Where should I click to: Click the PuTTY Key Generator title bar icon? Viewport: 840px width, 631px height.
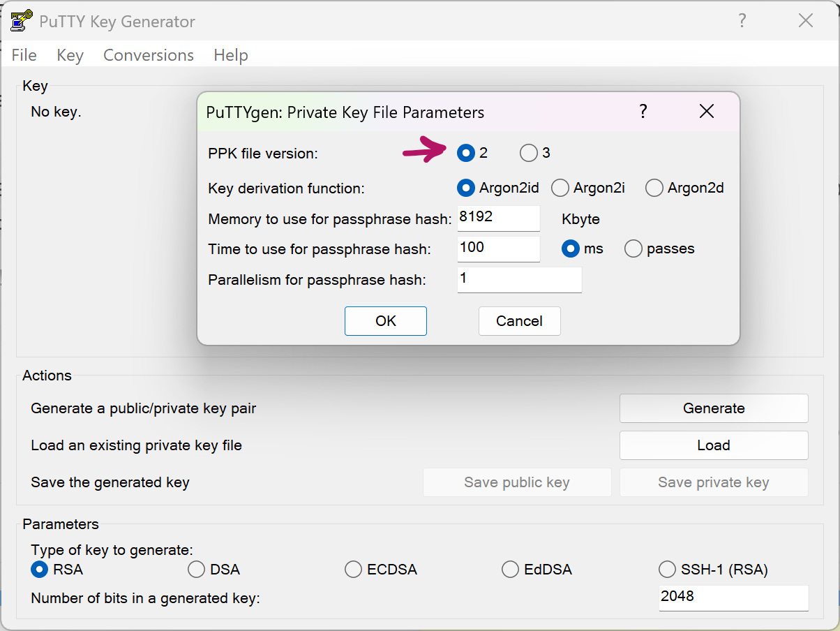[x=21, y=21]
